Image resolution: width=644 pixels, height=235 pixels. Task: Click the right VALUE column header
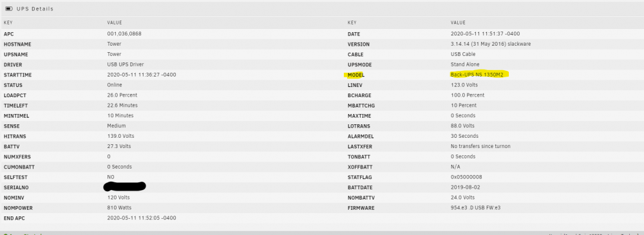pos(458,23)
